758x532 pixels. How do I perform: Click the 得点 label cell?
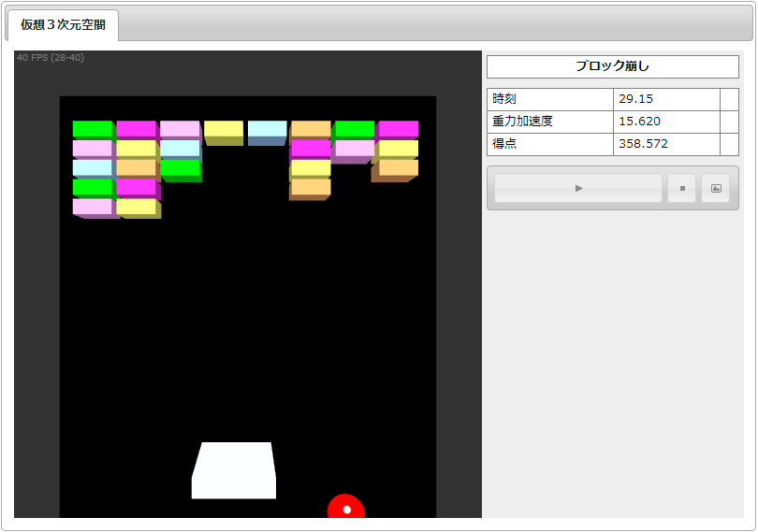550,144
